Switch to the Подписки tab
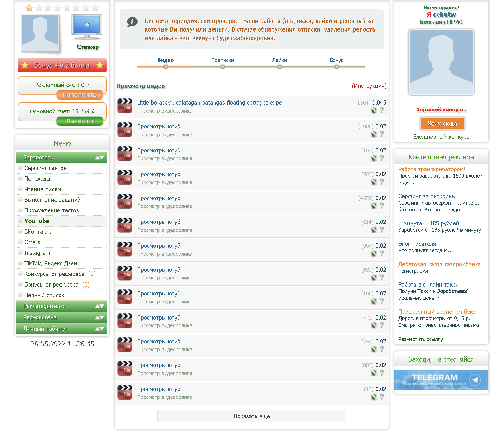 pos(222,60)
